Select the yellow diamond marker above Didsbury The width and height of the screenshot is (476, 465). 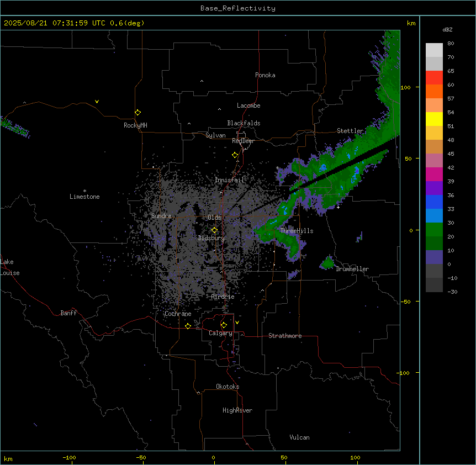pos(214,230)
